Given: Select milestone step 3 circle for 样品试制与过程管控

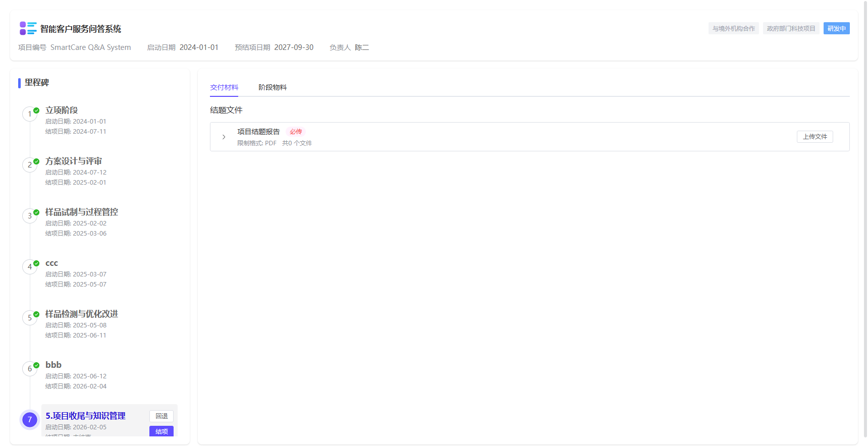Looking at the screenshot, I should (x=30, y=216).
